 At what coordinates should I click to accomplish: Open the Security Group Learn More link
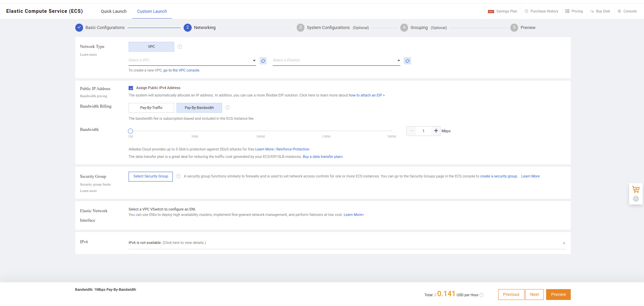(530, 176)
